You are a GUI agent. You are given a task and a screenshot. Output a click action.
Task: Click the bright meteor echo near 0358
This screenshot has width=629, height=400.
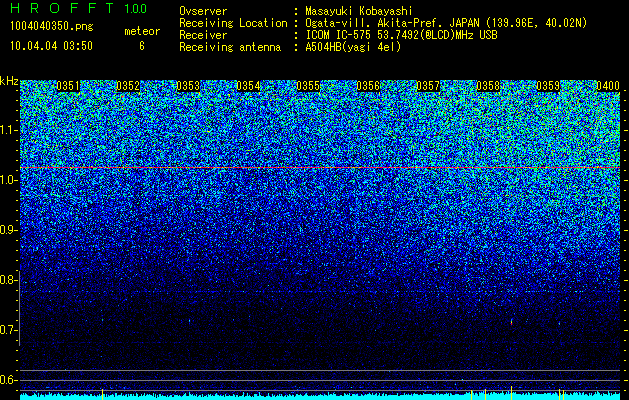511,321
